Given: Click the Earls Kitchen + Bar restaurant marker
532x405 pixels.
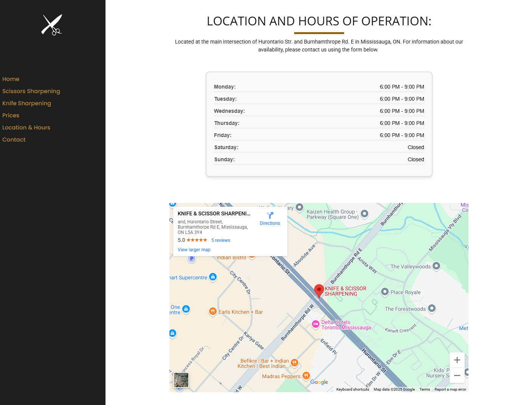Looking at the screenshot, I should click(x=213, y=312).
